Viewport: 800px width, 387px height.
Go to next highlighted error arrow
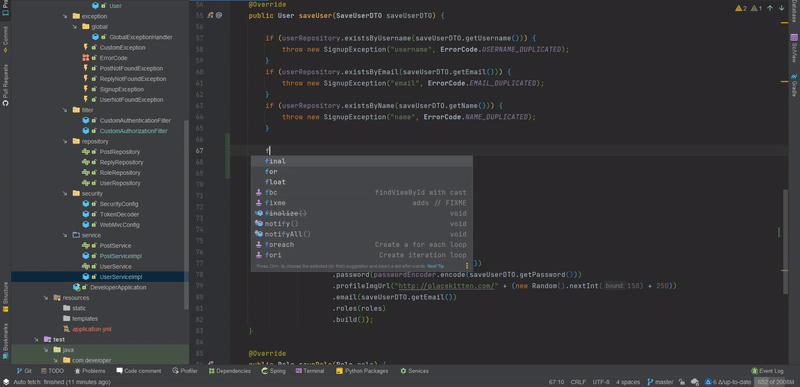coord(782,8)
